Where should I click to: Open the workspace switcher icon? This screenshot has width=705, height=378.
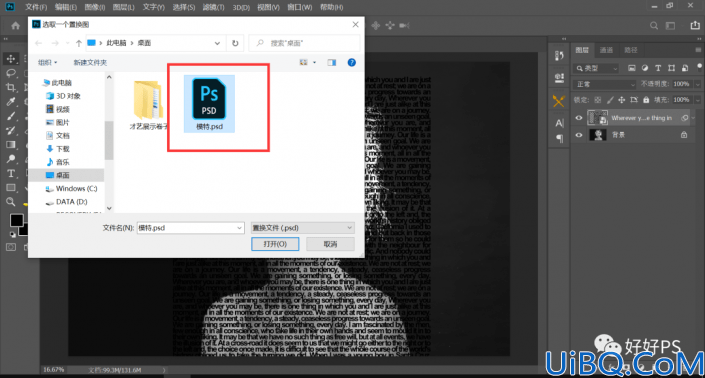tap(670, 26)
